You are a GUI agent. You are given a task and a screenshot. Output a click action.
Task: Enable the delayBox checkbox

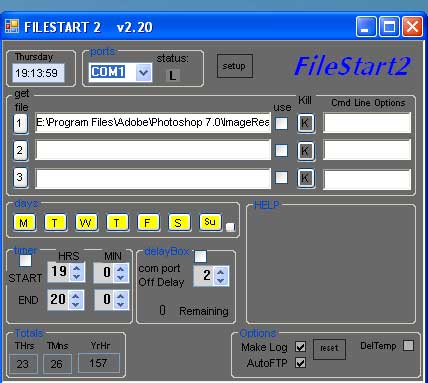click(200, 257)
